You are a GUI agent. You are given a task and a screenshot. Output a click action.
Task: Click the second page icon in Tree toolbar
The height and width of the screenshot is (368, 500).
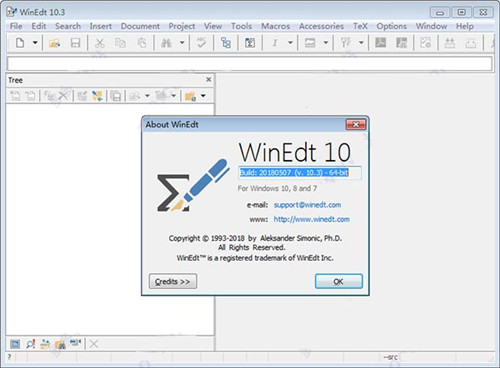[x=31, y=96]
